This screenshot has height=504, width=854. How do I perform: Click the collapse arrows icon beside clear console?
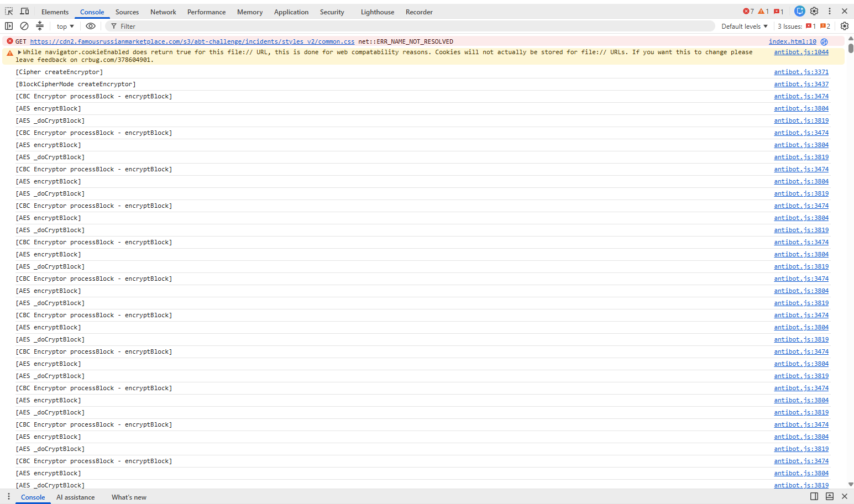tap(40, 26)
